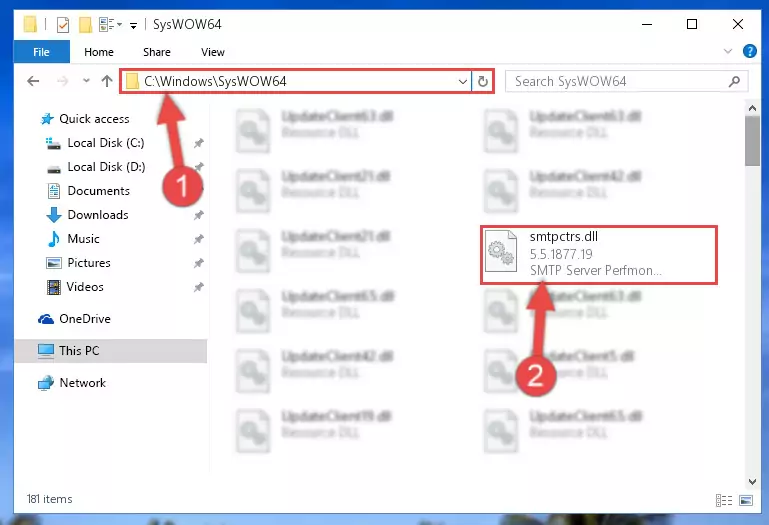
Task: Refresh the SysWOW64 folder
Action: point(483,81)
